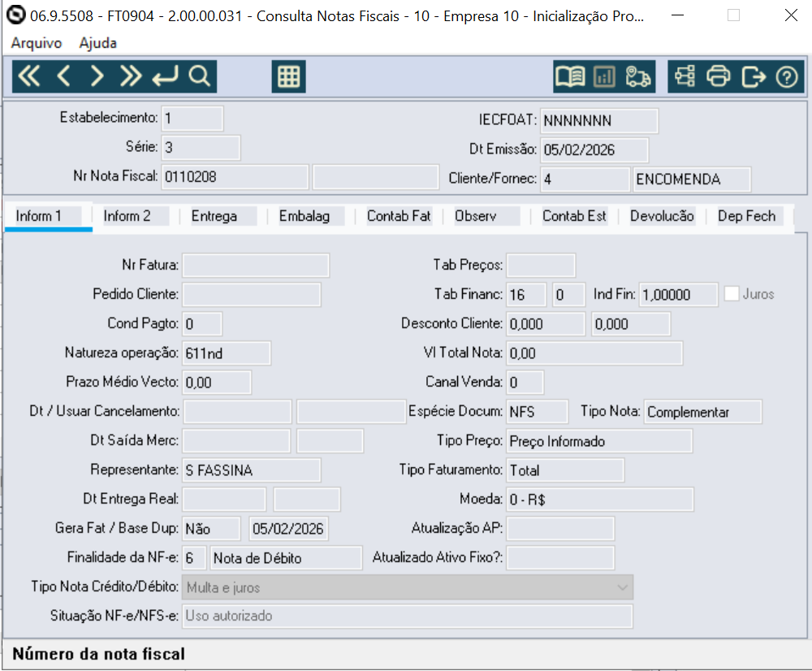
Task: Click the Nr Fatura field
Action: pyautogui.click(x=256, y=266)
